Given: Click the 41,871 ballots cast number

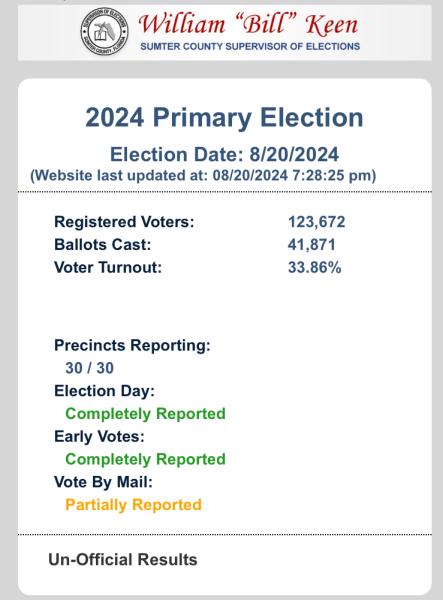Looking at the screenshot, I should [x=311, y=245].
